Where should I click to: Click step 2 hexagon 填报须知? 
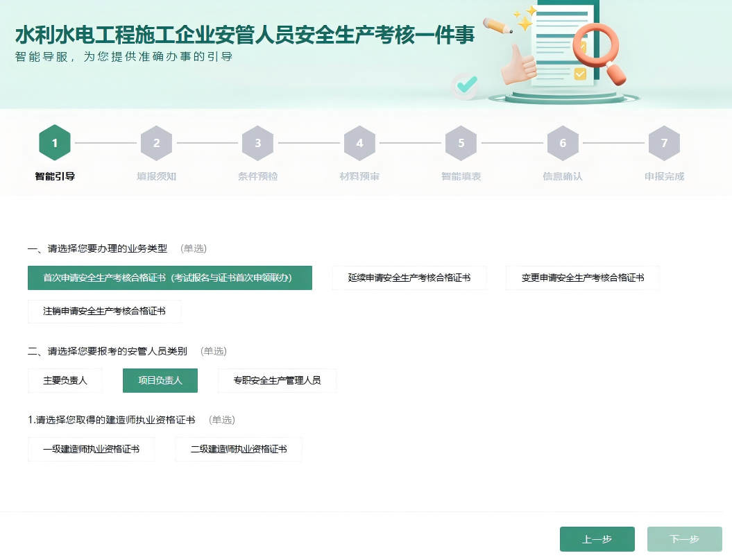tap(156, 143)
